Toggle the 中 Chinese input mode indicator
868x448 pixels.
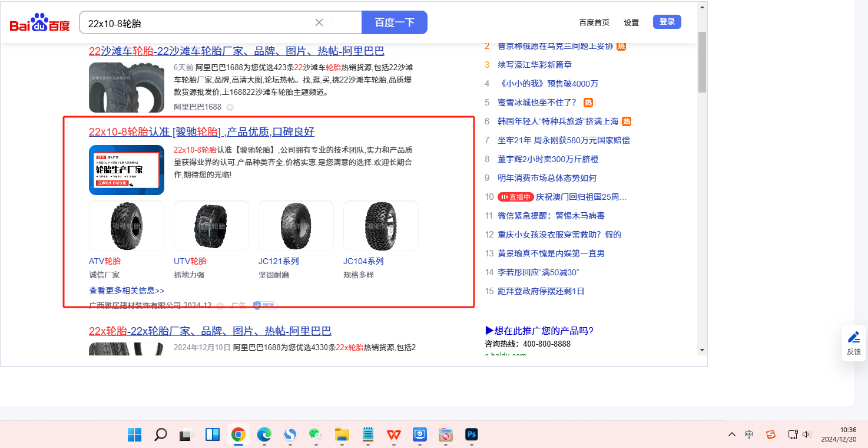tap(748, 434)
